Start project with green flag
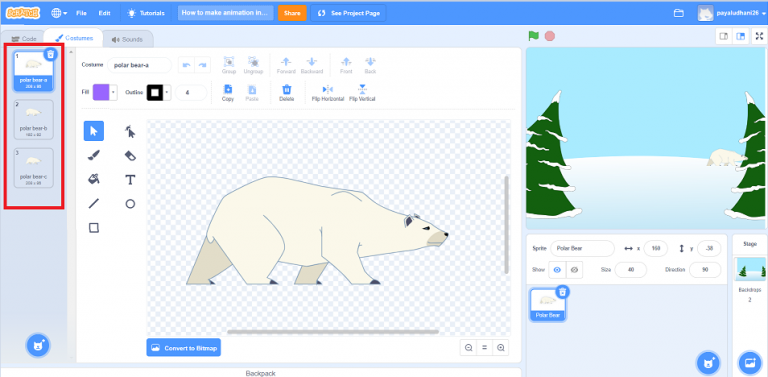 tap(533, 36)
